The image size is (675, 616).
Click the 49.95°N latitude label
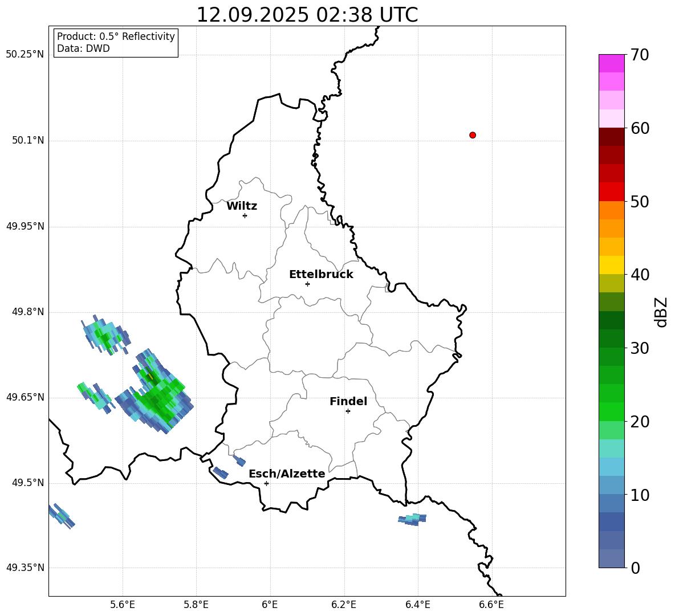tap(25, 226)
